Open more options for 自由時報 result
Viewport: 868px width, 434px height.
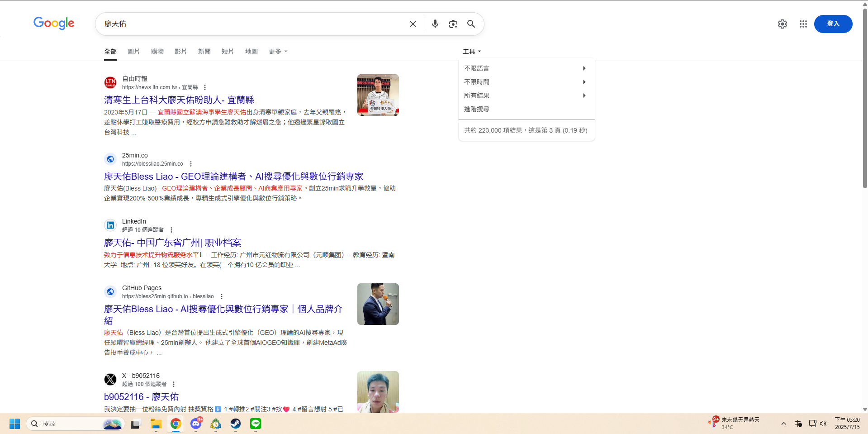tap(205, 87)
